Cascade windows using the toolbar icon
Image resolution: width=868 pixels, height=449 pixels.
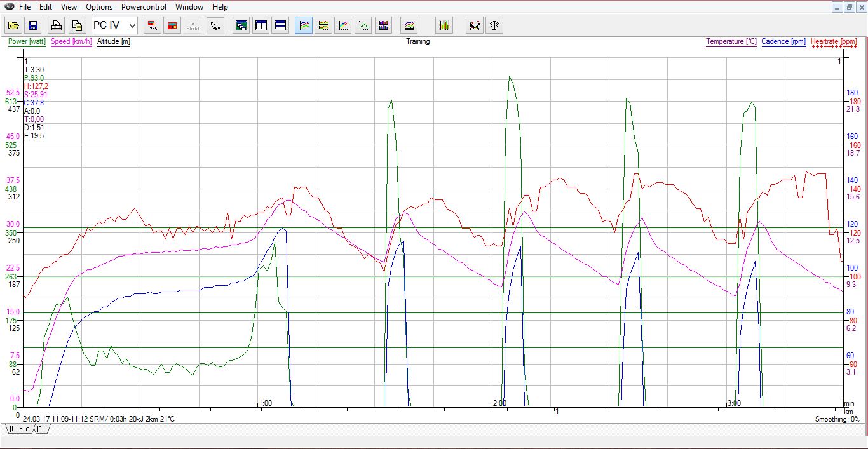click(241, 26)
